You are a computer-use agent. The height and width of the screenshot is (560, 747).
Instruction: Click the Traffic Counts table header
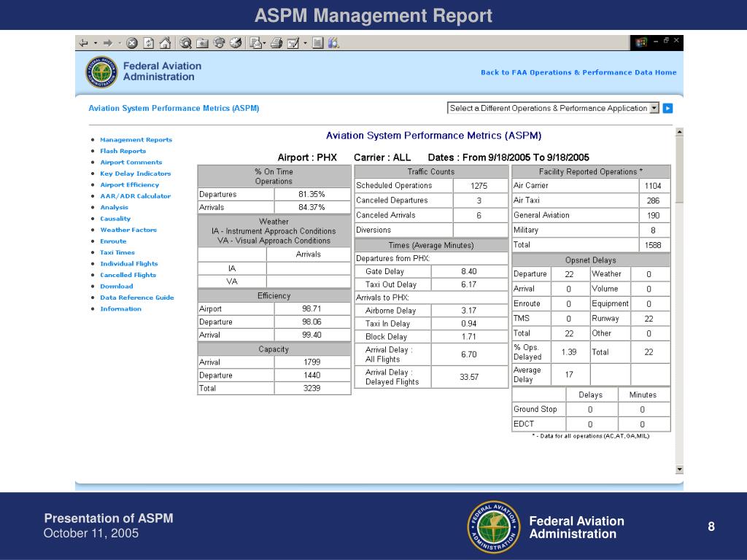pos(430,171)
